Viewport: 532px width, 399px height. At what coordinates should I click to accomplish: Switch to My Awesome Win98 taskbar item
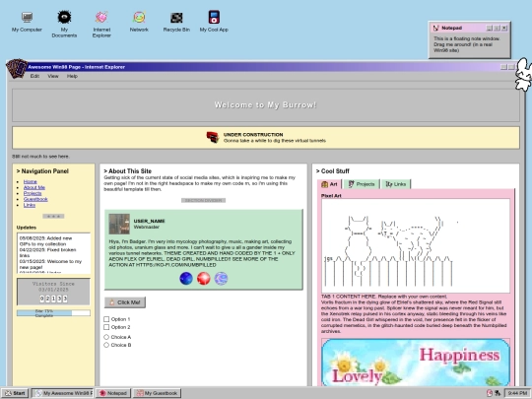[x=63, y=393]
